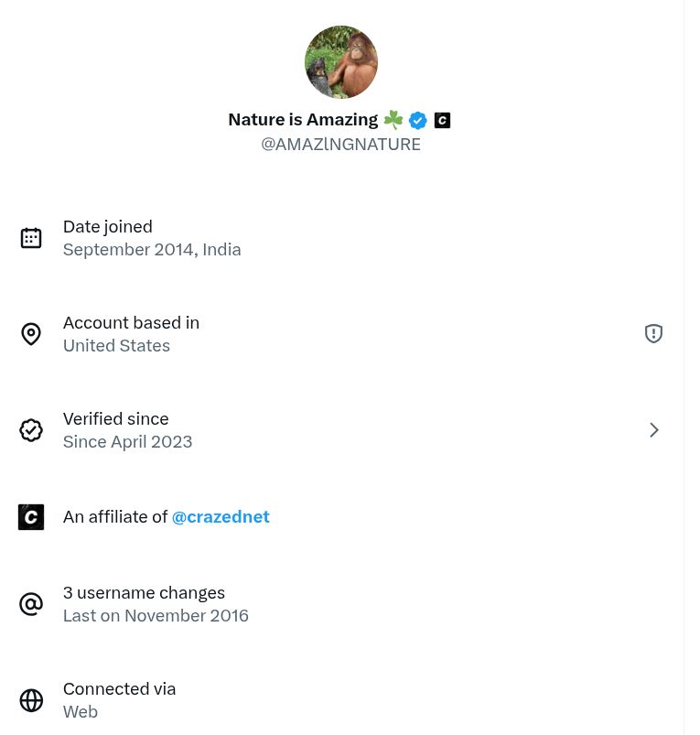
Task: Click the blue verified checkmark badge
Action: coord(417,121)
